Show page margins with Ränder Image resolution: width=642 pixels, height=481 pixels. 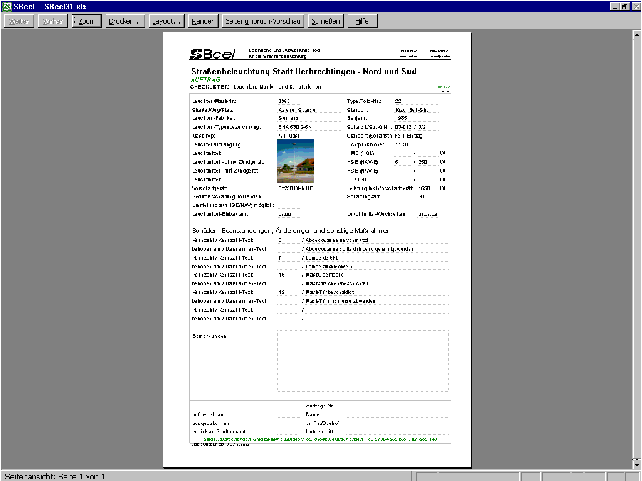[203, 21]
